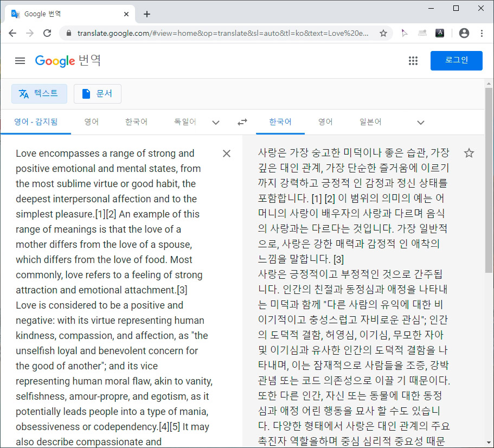Clear the source text
494x448 pixels.
point(227,153)
